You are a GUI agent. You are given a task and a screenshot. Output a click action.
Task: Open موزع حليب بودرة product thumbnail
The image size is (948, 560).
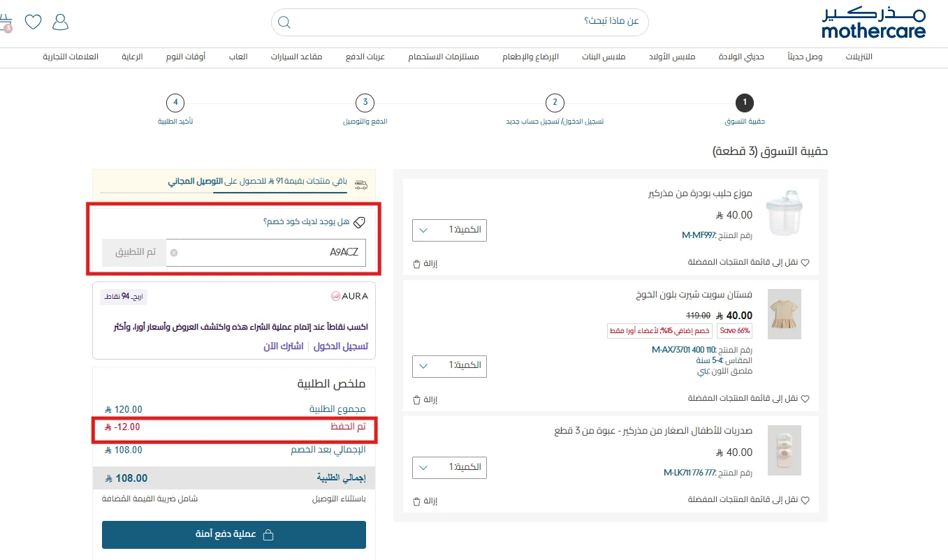pos(785,213)
